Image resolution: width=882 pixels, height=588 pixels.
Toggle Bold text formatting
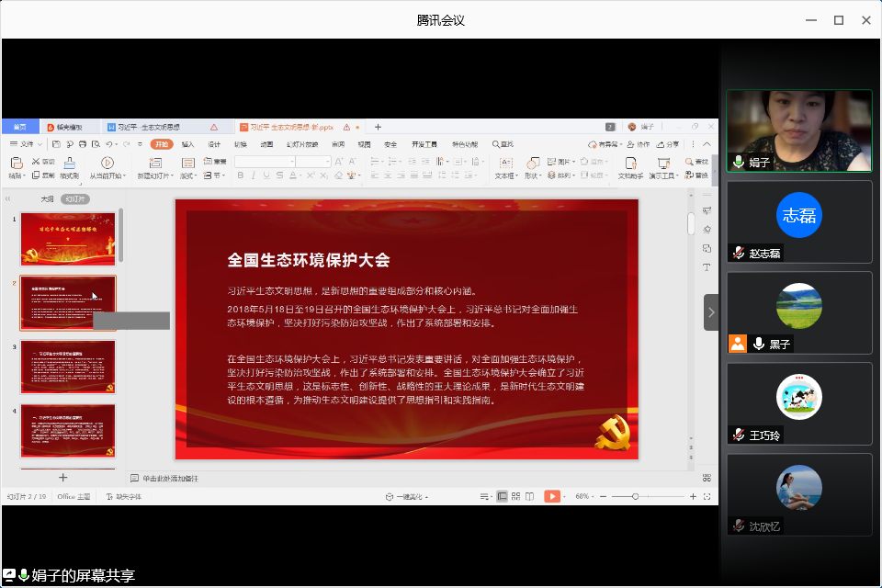[x=239, y=175]
